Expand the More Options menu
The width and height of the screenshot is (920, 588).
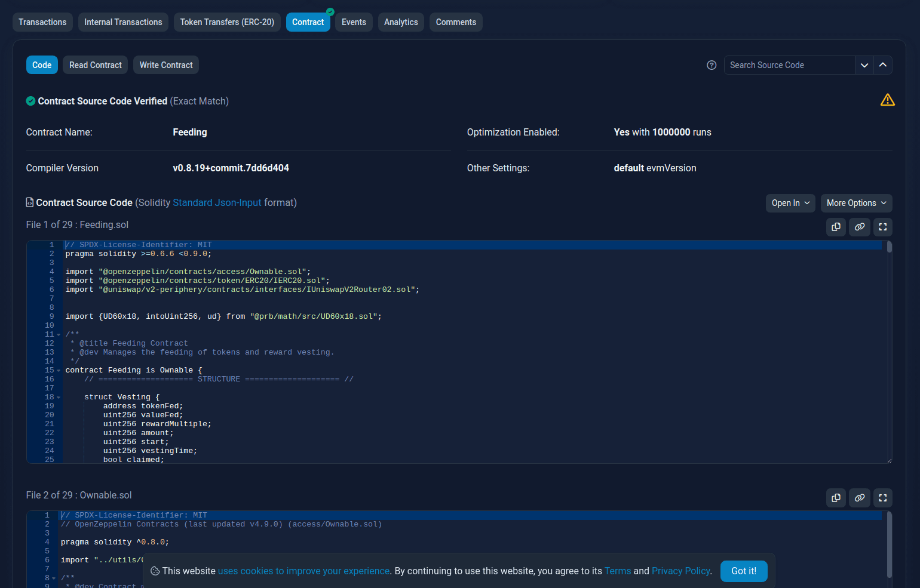coord(856,203)
